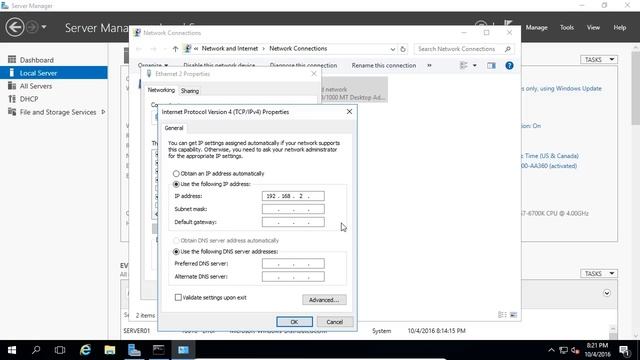Click the IP address field

click(x=293, y=196)
